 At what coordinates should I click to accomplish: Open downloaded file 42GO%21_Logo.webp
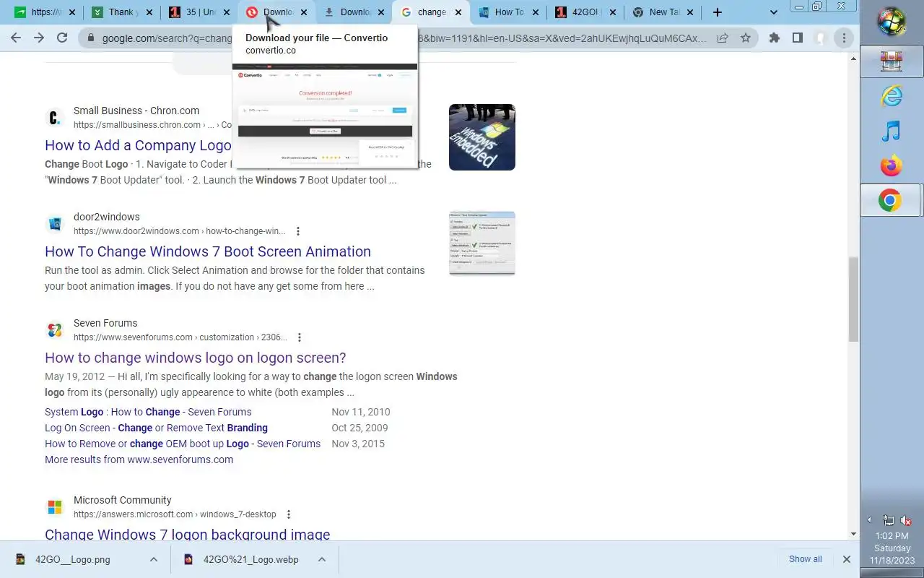[250, 559]
